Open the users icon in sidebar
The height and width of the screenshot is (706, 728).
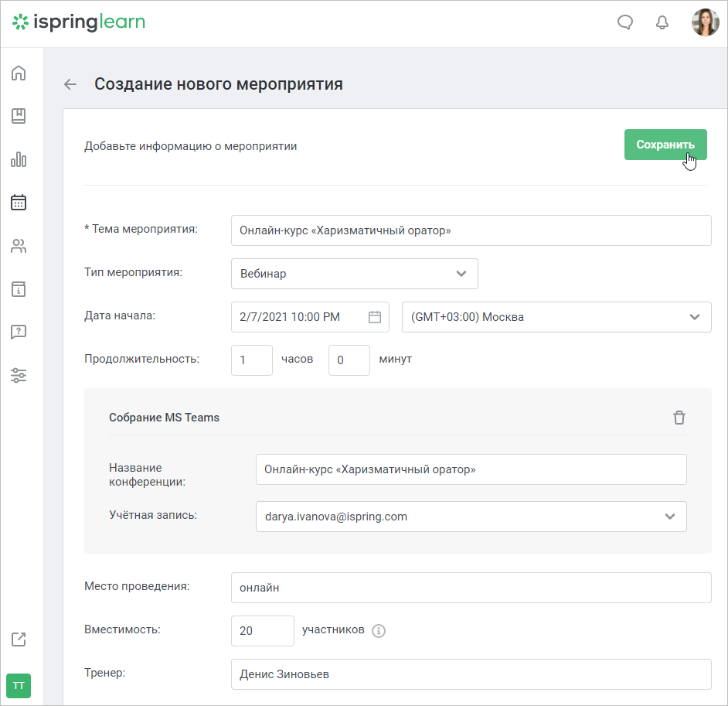19,246
